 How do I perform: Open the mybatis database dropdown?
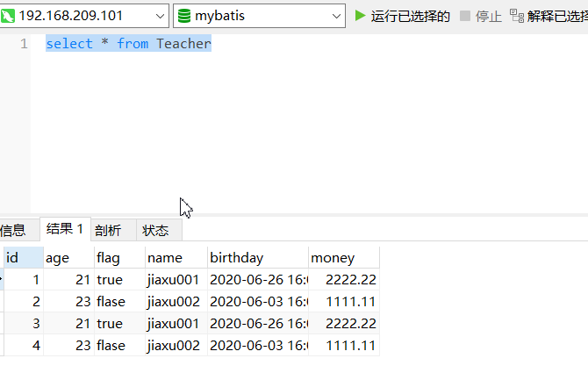pyautogui.click(x=259, y=16)
